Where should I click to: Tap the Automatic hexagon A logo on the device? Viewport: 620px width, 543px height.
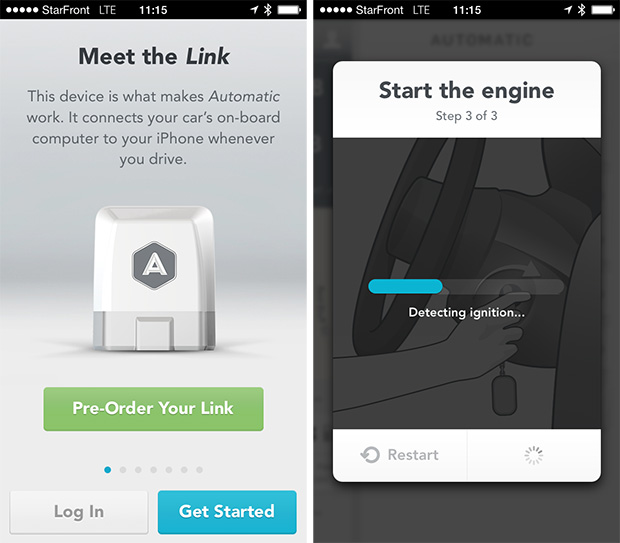pos(154,265)
